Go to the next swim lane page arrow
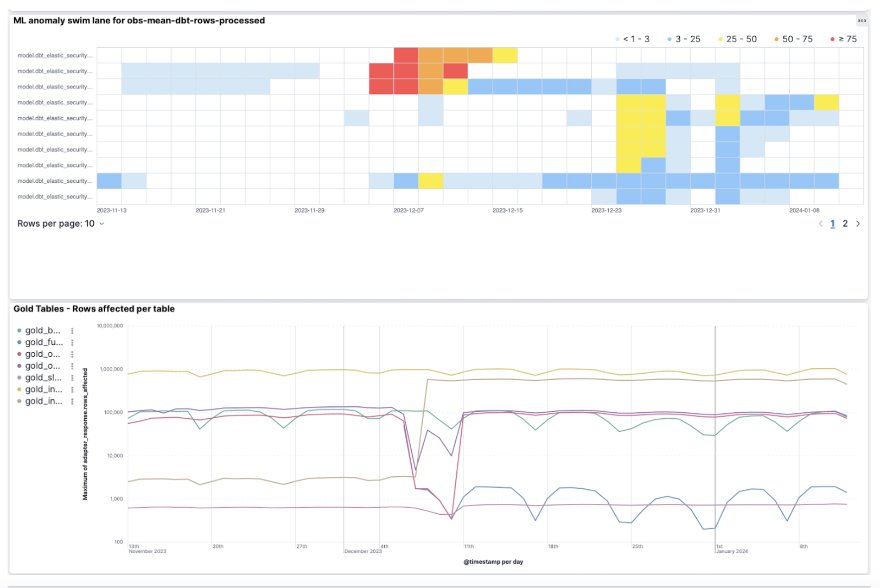Image resolution: width=880 pixels, height=588 pixels. [858, 223]
